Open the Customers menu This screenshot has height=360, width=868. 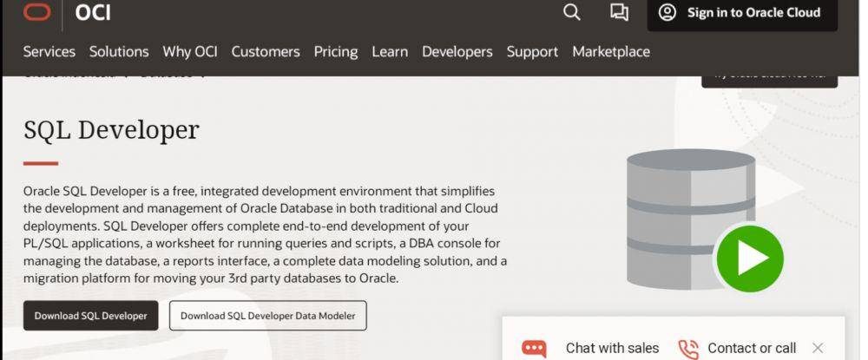[266, 52]
